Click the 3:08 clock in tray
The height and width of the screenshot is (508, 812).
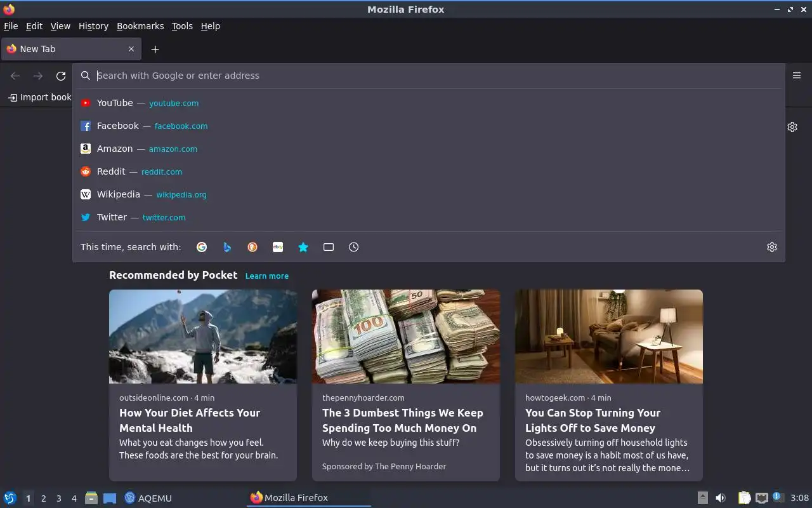tap(799, 498)
